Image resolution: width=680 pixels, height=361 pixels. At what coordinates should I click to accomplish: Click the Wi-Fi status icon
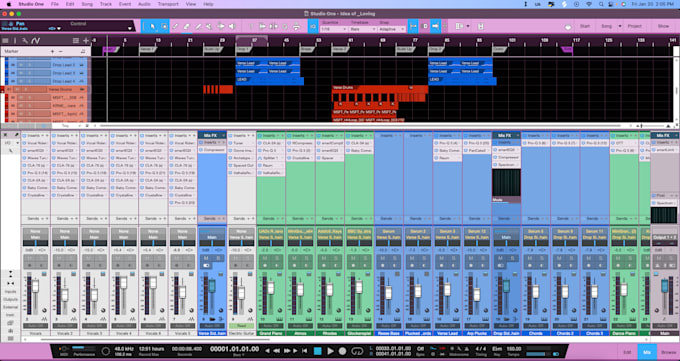point(589,4)
